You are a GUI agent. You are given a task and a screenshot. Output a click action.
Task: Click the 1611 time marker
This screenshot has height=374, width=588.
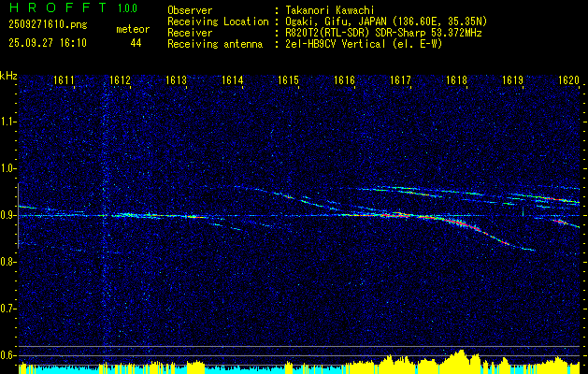[64, 79]
